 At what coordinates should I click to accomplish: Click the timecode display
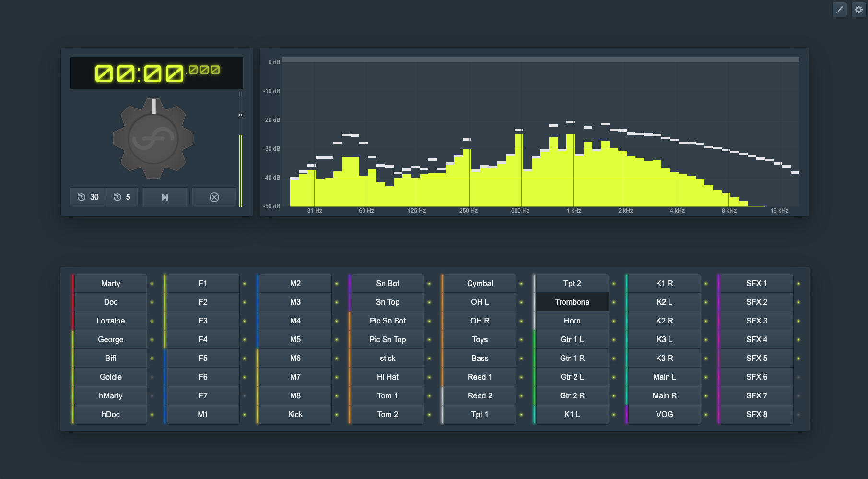click(x=157, y=73)
